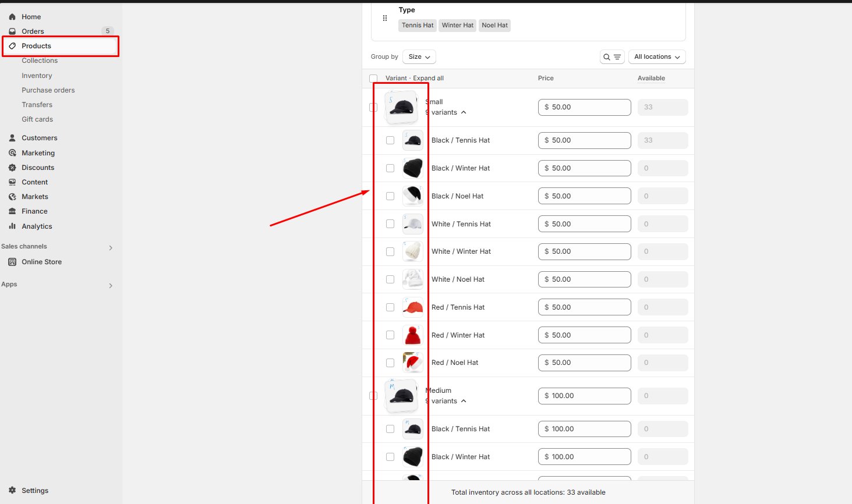Click the Online Store icon
852x504 pixels.
click(12, 262)
